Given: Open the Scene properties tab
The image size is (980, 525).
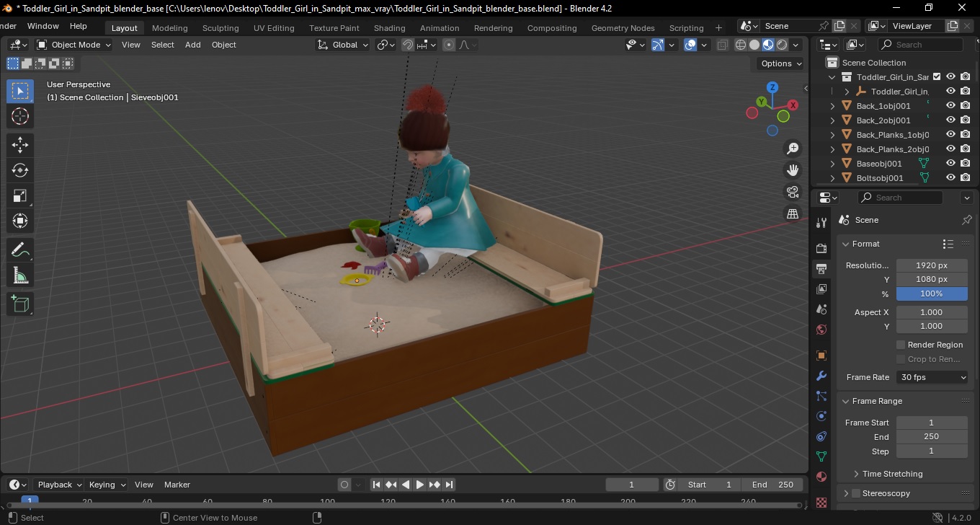Looking at the screenshot, I should coord(821,309).
